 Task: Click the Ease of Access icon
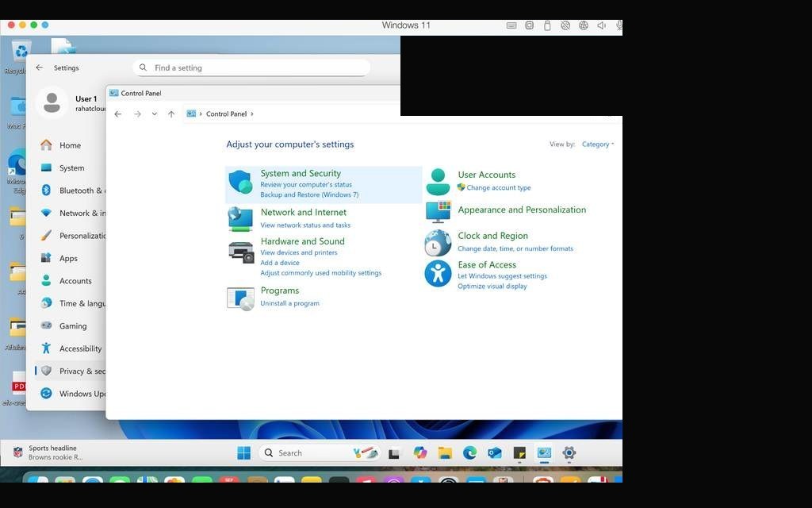[x=438, y=273]
